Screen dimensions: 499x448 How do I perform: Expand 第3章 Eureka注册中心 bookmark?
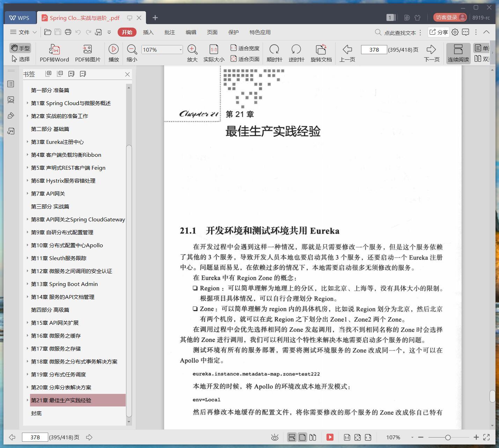pyautogui.click(x=28, y=142)
